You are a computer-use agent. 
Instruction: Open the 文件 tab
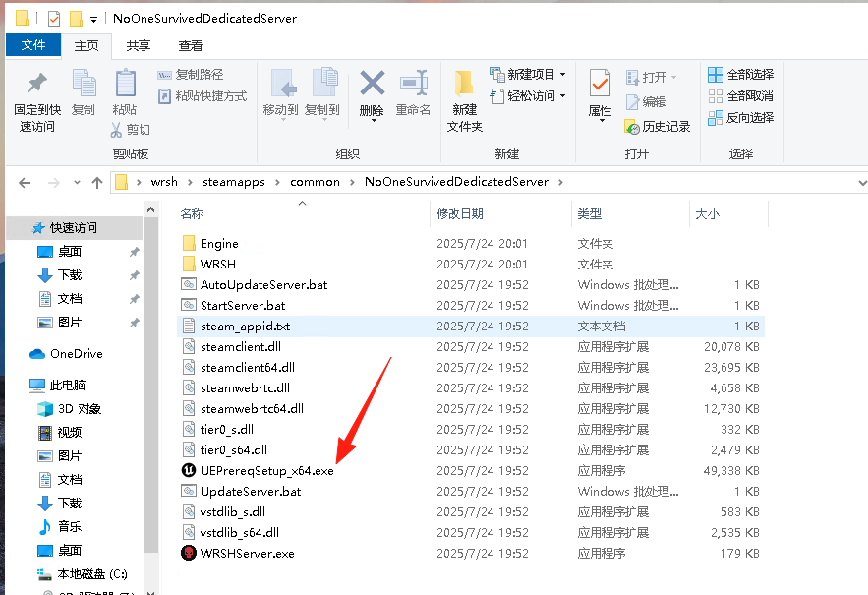[x=33, y=45]
